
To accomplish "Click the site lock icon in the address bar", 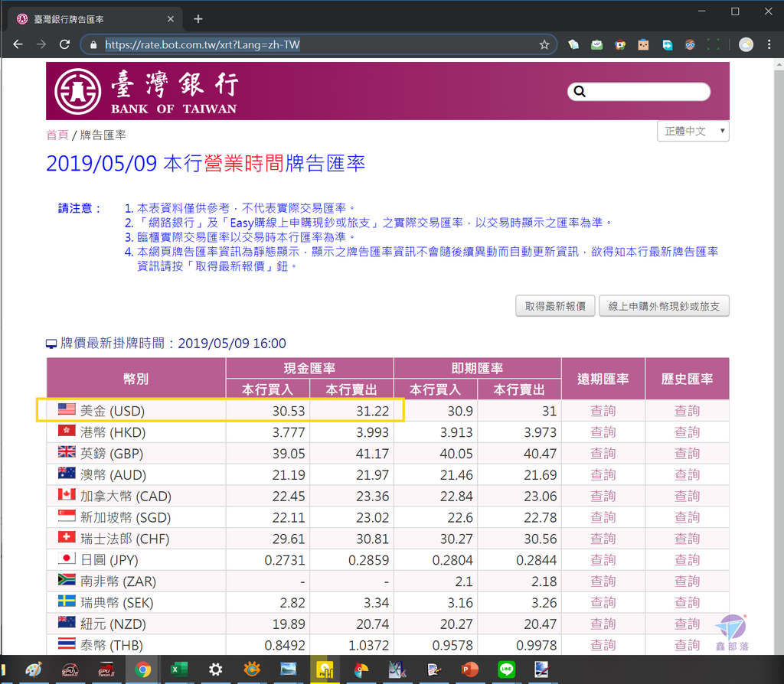I will [93, 45].
